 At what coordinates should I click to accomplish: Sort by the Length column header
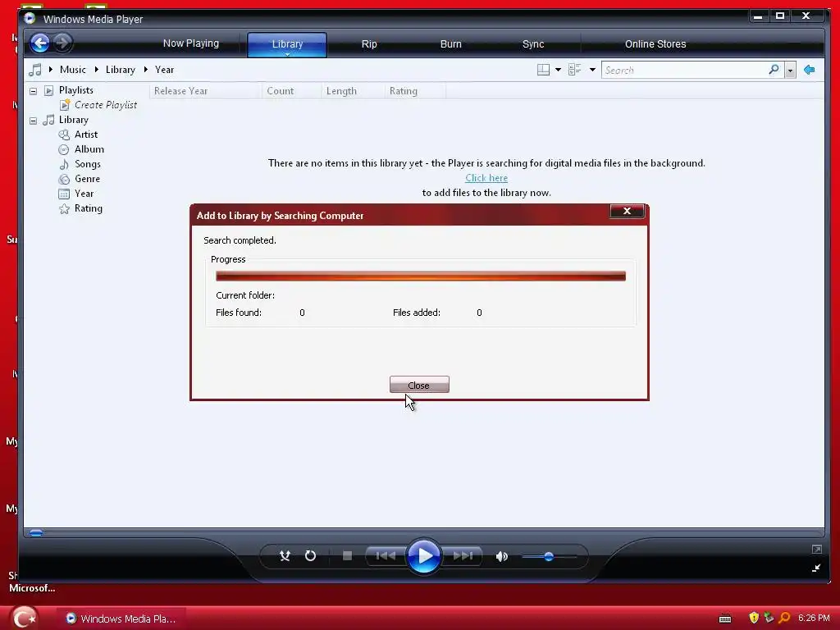point(353,91)
